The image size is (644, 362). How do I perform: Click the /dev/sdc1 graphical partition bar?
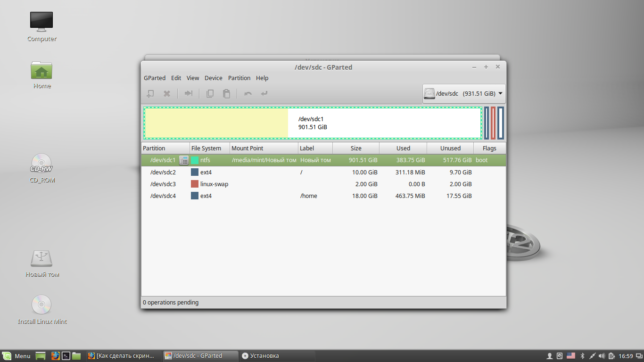[x=313, y=123]
